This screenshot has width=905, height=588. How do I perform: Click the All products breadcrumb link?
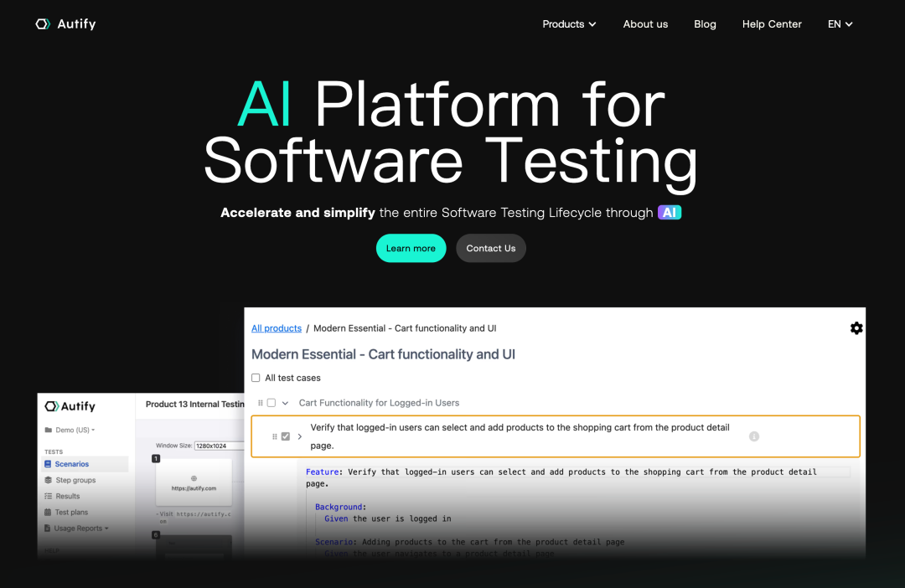pos(277,328)
